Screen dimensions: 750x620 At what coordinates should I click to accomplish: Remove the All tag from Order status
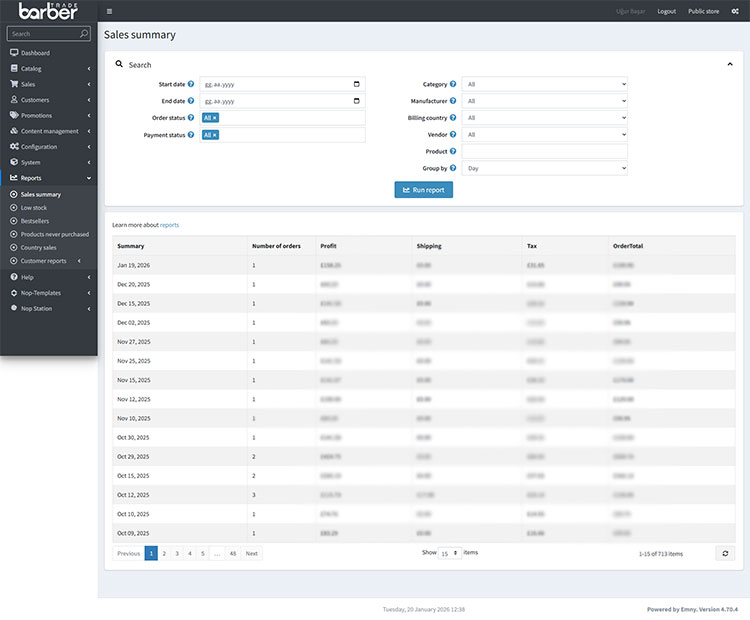pyautogui.click(x=215, y=118)
